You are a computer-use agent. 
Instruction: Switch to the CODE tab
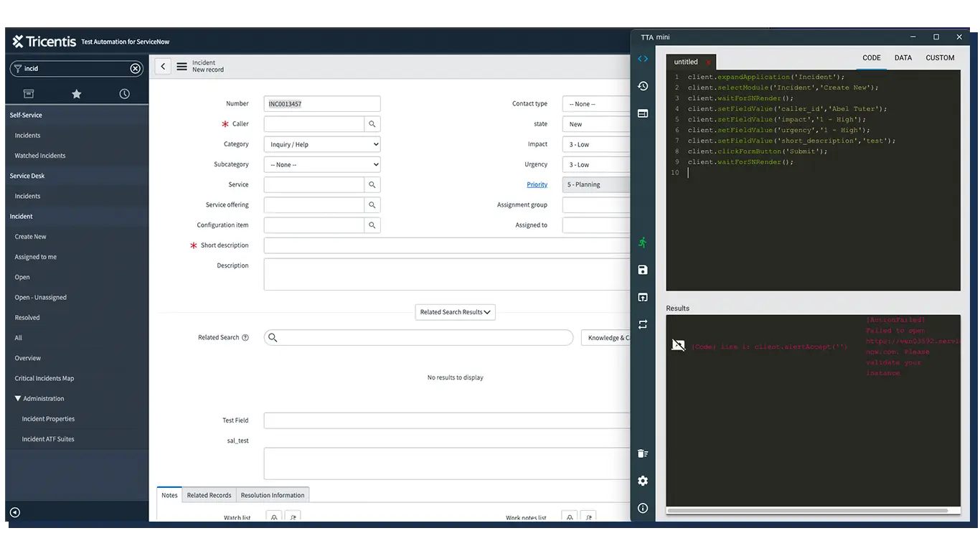(x=872, y=58)
